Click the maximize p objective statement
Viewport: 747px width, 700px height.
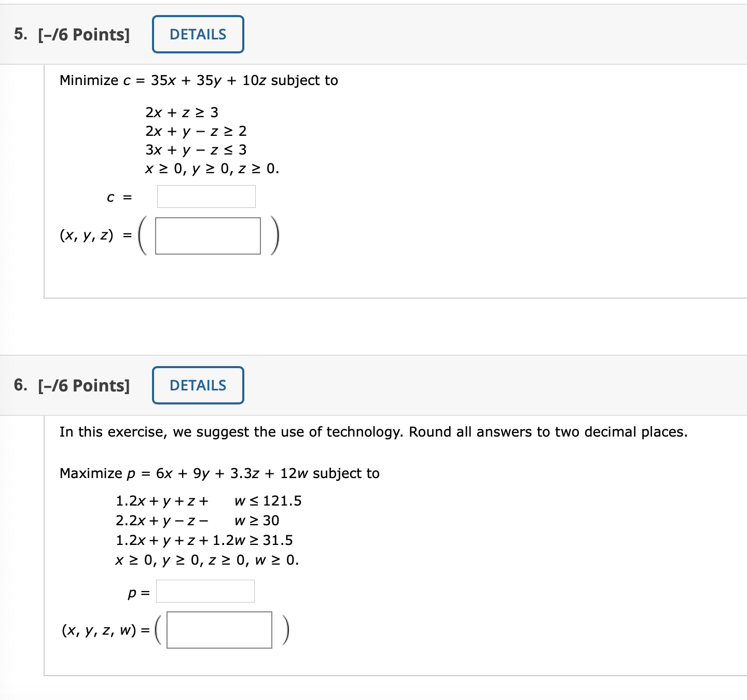(x=219, y=473)
